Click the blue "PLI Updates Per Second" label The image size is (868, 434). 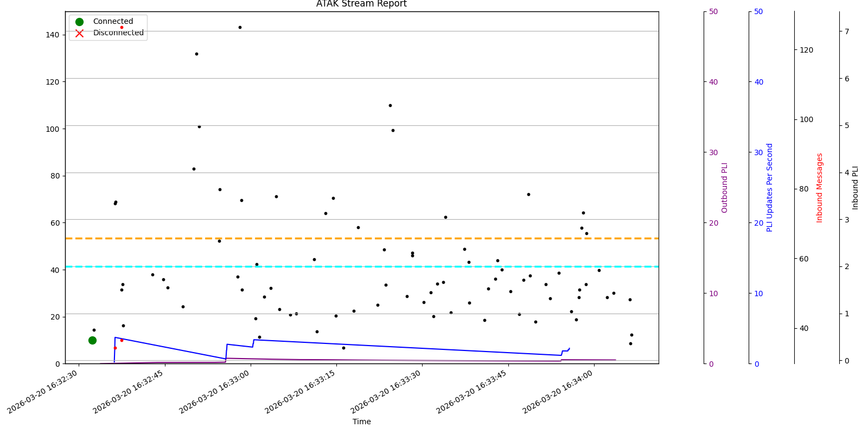tap(769, 188)
